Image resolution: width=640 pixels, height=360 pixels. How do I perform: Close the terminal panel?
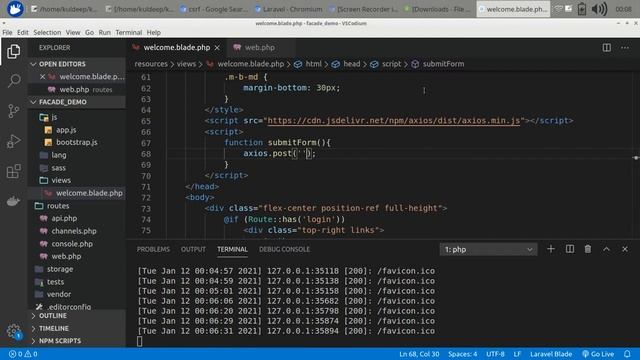click(x=625, y=249)
